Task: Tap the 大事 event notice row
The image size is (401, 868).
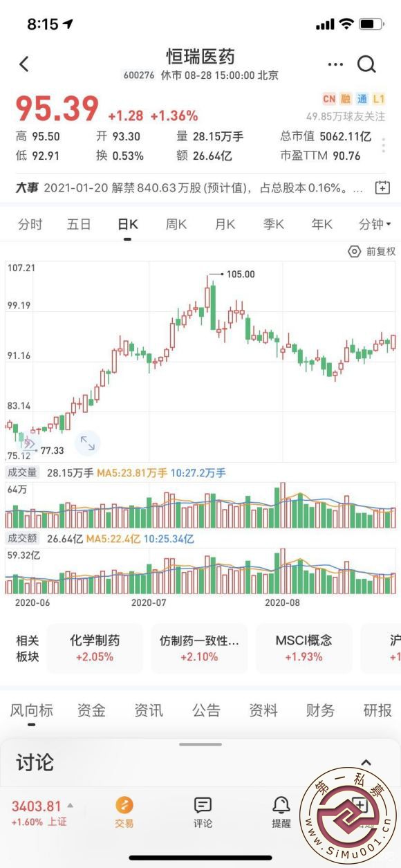Action: 200,187
